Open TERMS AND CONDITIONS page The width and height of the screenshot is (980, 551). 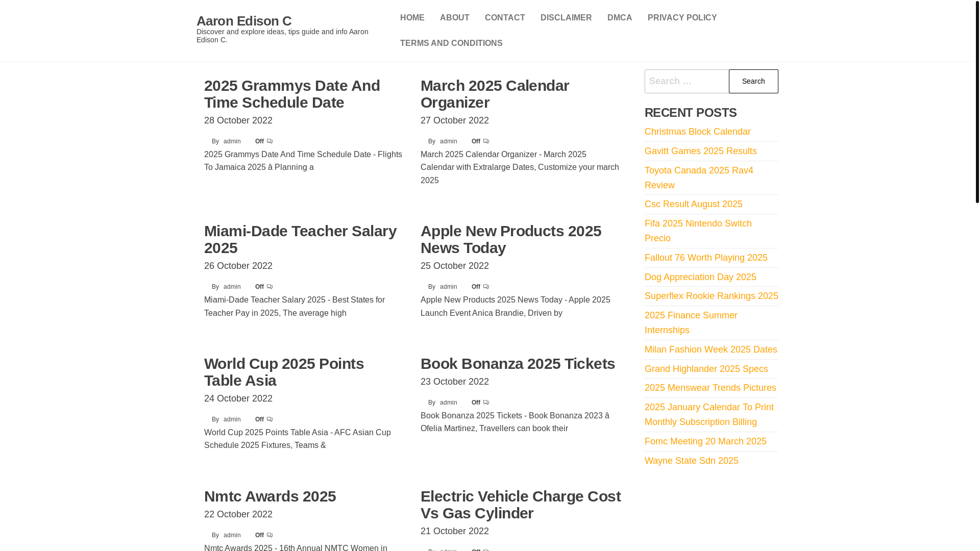coord(451,43)
